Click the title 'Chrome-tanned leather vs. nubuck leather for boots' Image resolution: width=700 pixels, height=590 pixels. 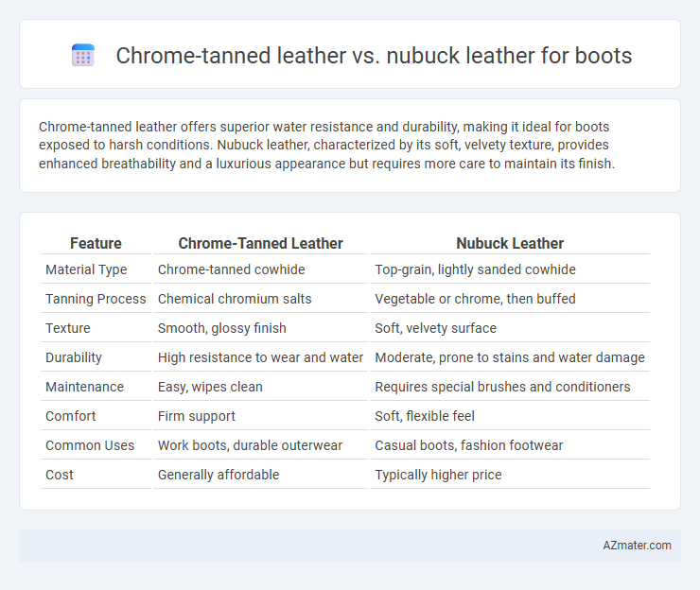pos(374,56)
